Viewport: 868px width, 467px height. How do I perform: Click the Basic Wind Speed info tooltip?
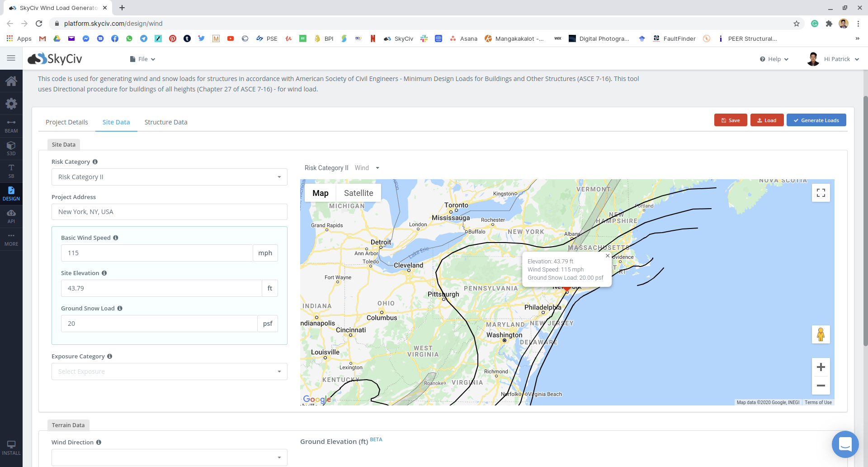pyautogui.click(x=116, y=237)
